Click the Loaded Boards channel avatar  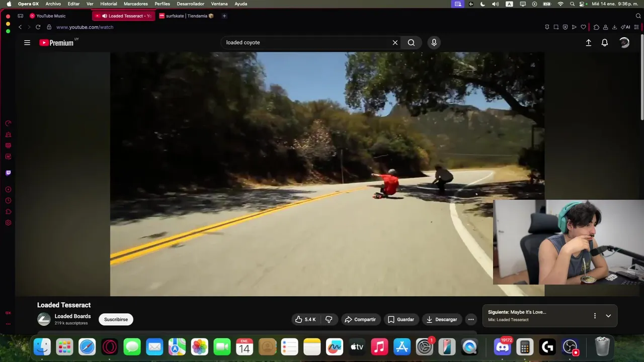44,319
